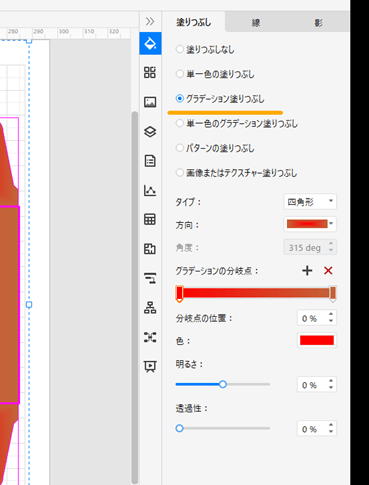Image resolution: width=369 pixels, height=485 pixels.
Task: Open the Mind map shuffle-style icon
Action: click(150, 337)
